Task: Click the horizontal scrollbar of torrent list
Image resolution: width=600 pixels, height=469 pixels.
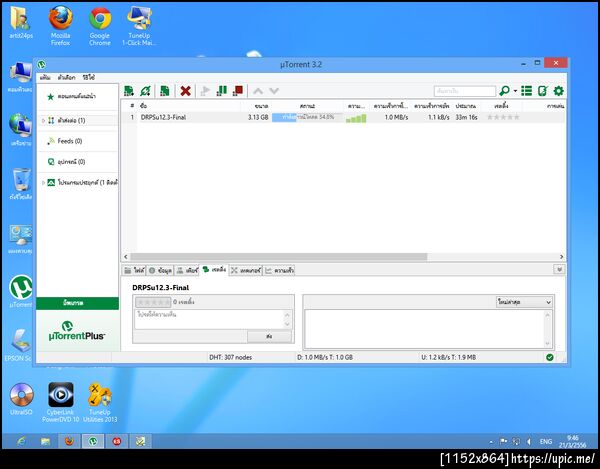Action: tap(279, 257)
